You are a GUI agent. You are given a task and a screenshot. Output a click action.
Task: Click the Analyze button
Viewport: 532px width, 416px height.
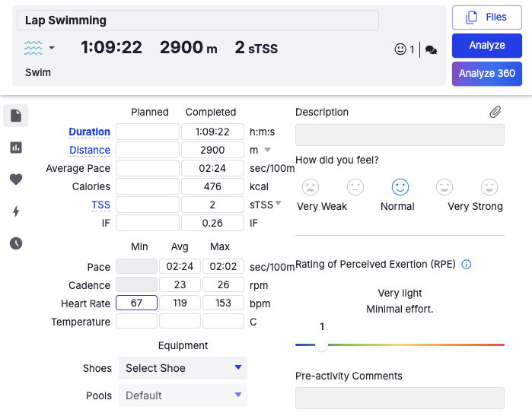click(x=487, y=46)
